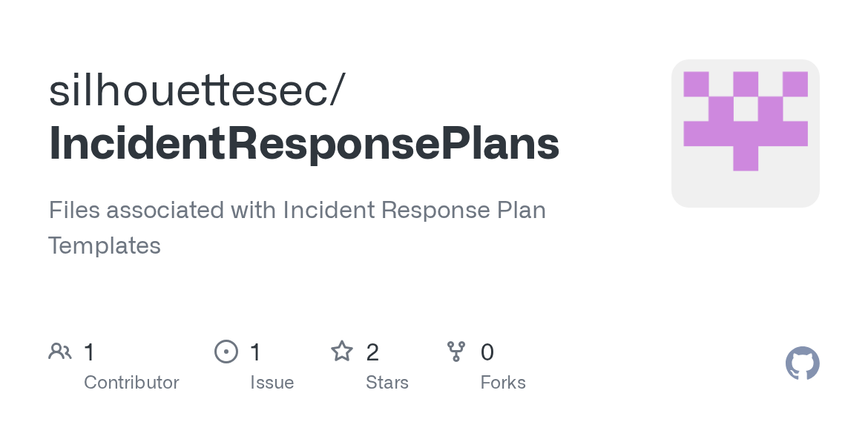The height and width of the screenshot is (445, 868).
Task: Open the purple identicon avatar
Action: click(x=745, y=133)
